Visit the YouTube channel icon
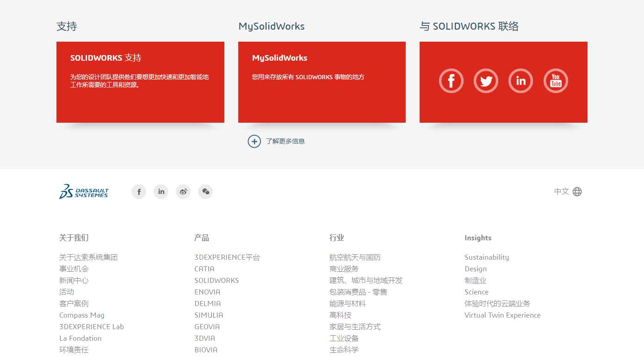 tap(556, 81)
